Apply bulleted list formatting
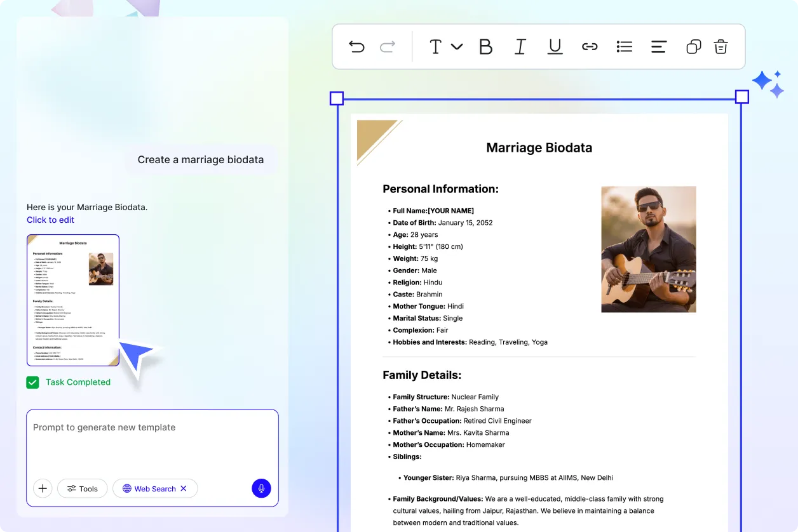Viewport: 798px width, 532px height. [x=625, y=46]
